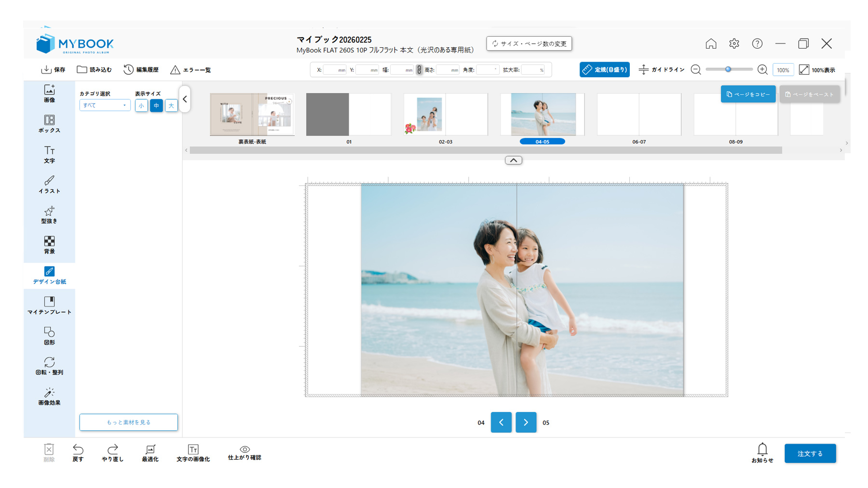This screenshot has height=488, width=868.
Task: Go to the home screen icon
Action: coord(711,43)
